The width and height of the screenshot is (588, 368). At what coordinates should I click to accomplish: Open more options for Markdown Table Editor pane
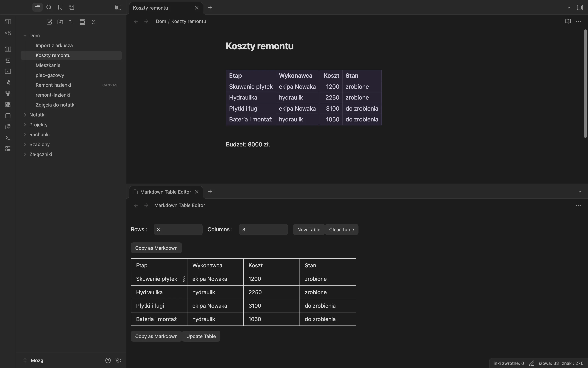coord(578,205)
